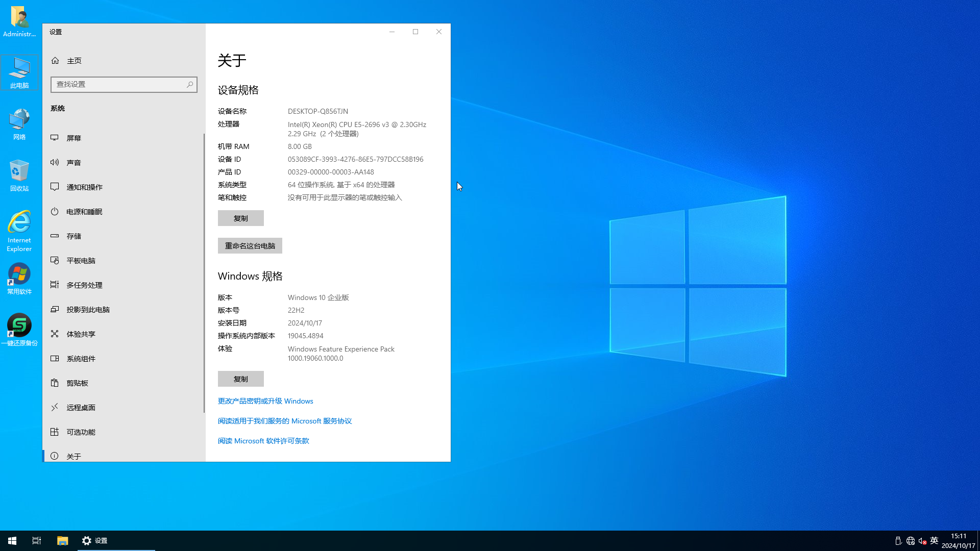Select the 体验共享 shared experiences icon

pos(55,334)
